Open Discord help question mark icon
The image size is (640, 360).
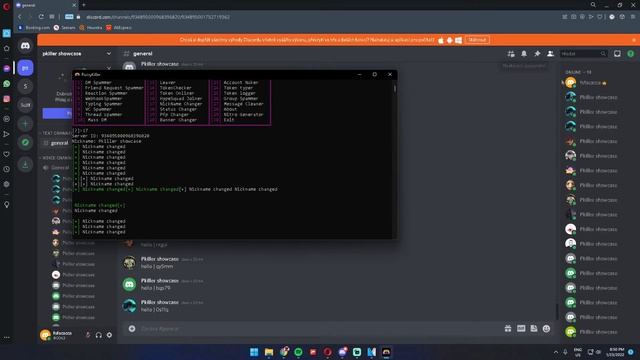point(631,54)
